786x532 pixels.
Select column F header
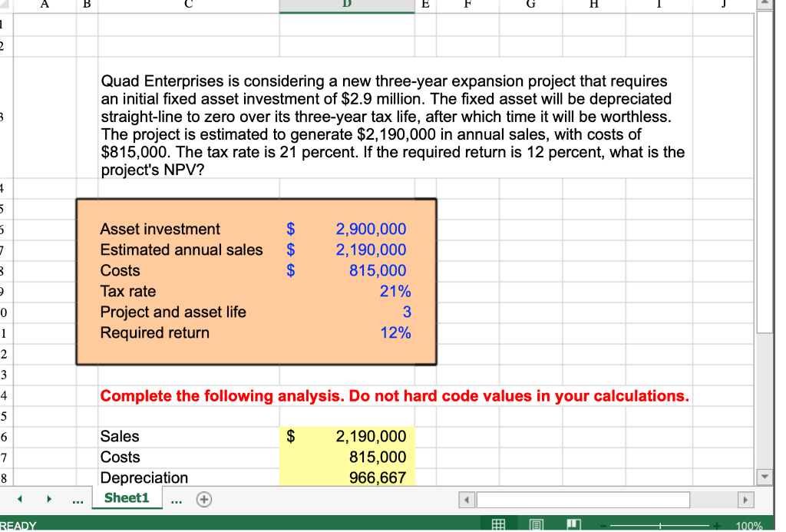tap(467, 5)
